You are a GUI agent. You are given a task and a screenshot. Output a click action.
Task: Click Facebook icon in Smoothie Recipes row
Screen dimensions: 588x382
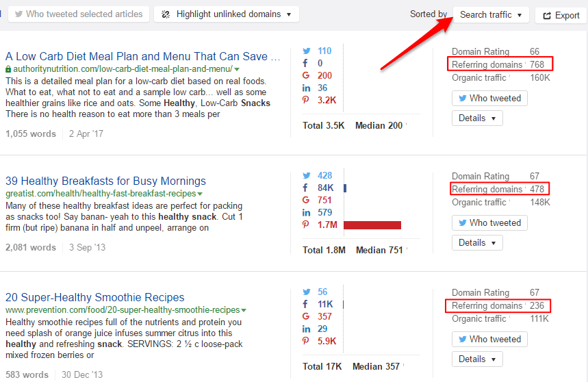point(306,304)
